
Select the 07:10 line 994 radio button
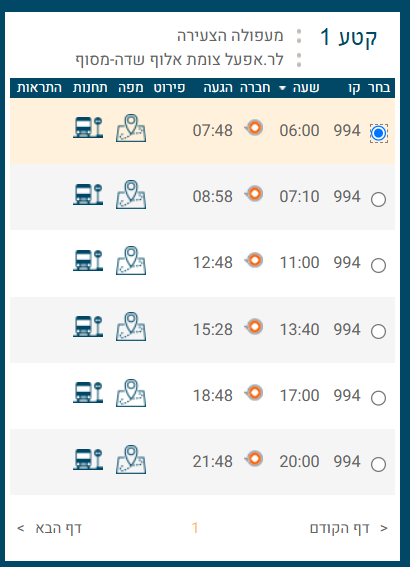click(x=378, y=199)
